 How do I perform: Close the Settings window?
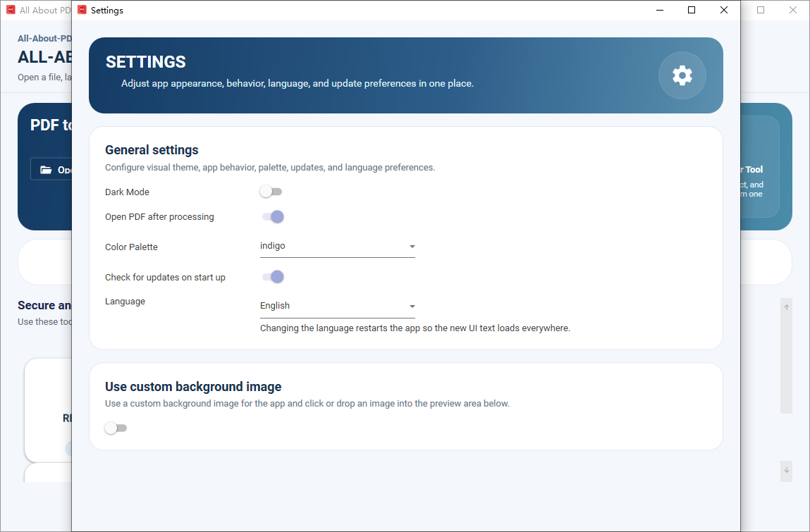[x=724, y=10]
